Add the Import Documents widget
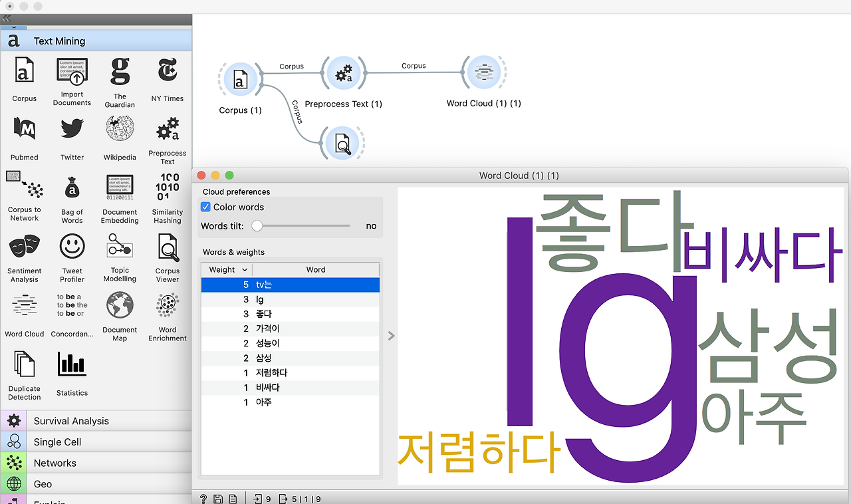 72,81
